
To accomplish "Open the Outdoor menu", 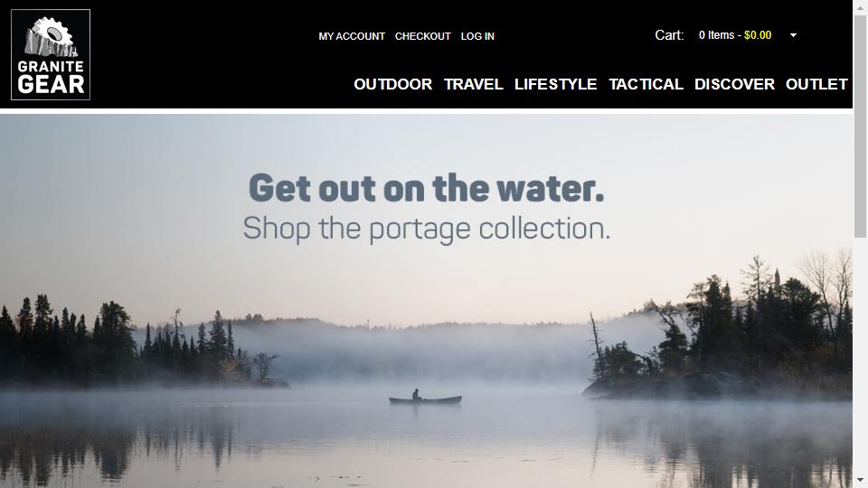I will click(393, 84).
